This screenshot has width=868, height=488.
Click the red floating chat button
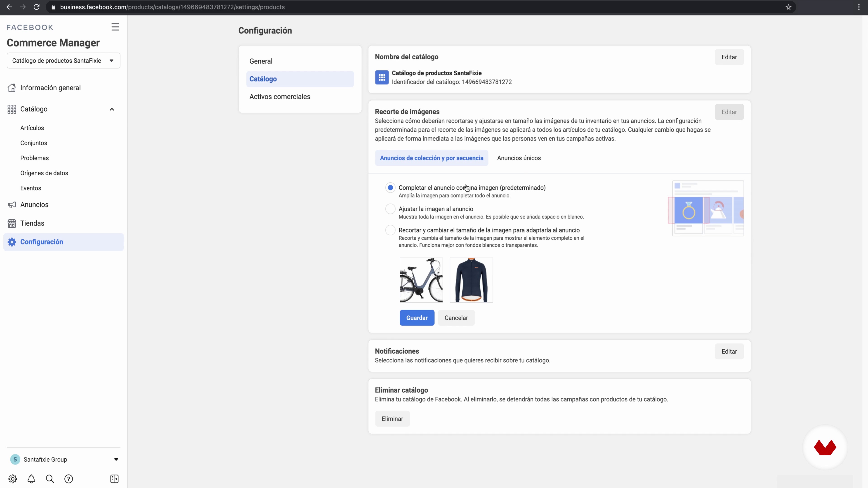pyautogui.click(x=825, y=447)
